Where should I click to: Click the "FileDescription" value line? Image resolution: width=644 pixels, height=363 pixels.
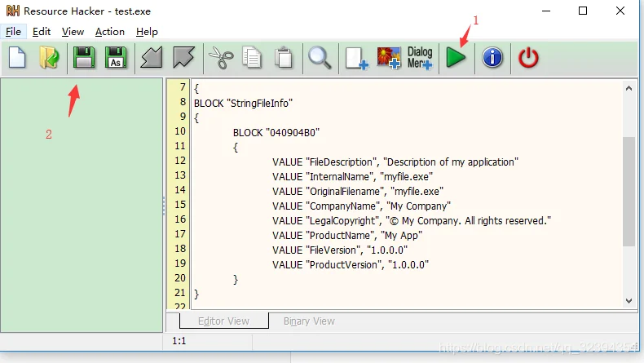[x=395, y=162]
